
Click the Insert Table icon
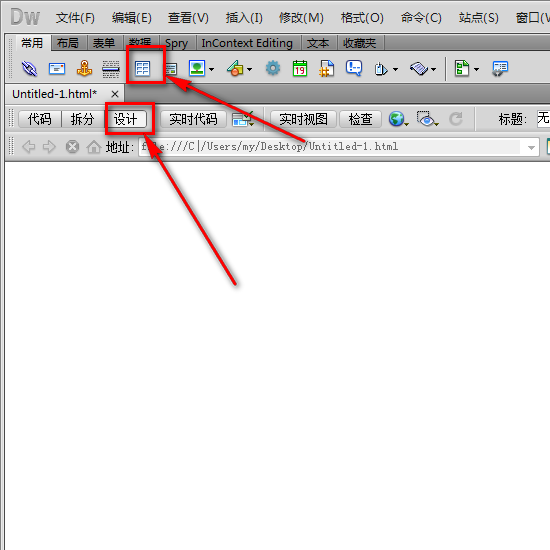point(142,68)
